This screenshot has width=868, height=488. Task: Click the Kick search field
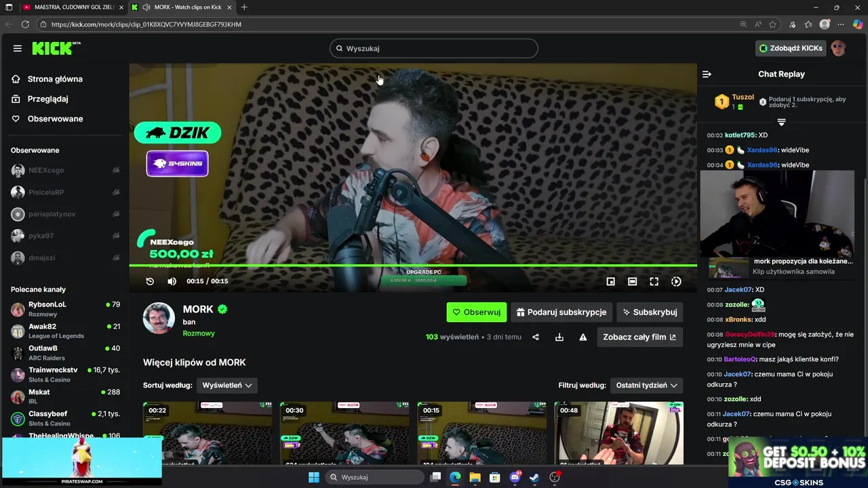coord(434,48)
